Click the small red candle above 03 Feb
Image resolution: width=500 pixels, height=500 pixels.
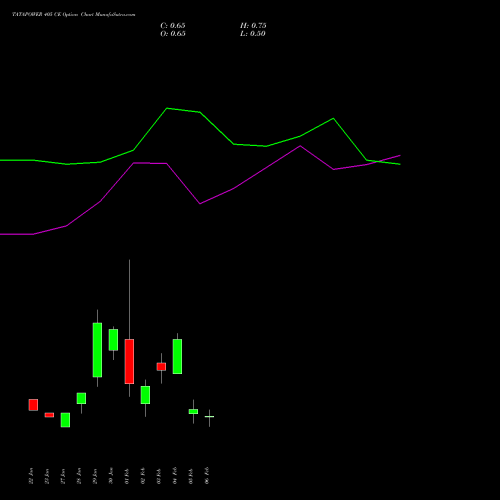[x=161, y=367]
